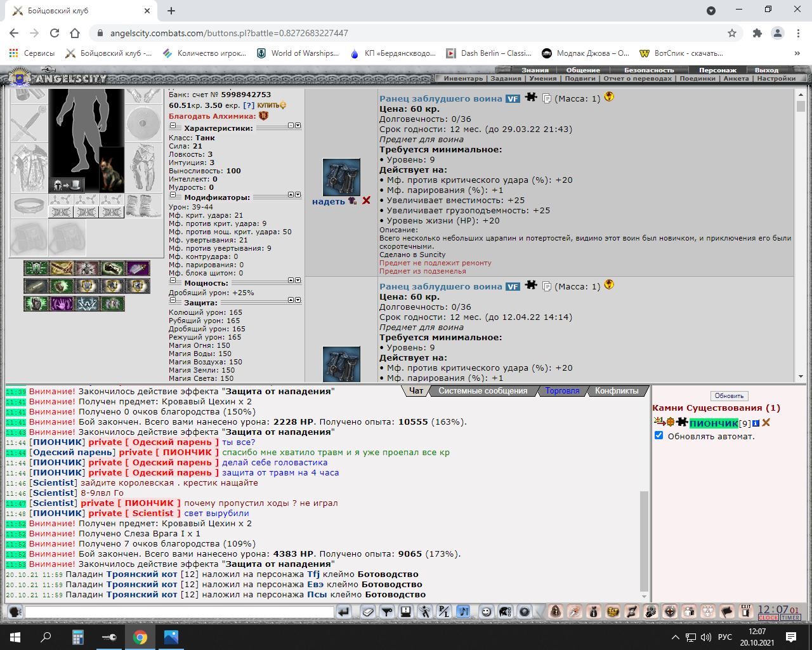This screenshot has width=812, height=650.
Task: Open the Инвентарь submenu item
Action: click(x=463, y=78)
